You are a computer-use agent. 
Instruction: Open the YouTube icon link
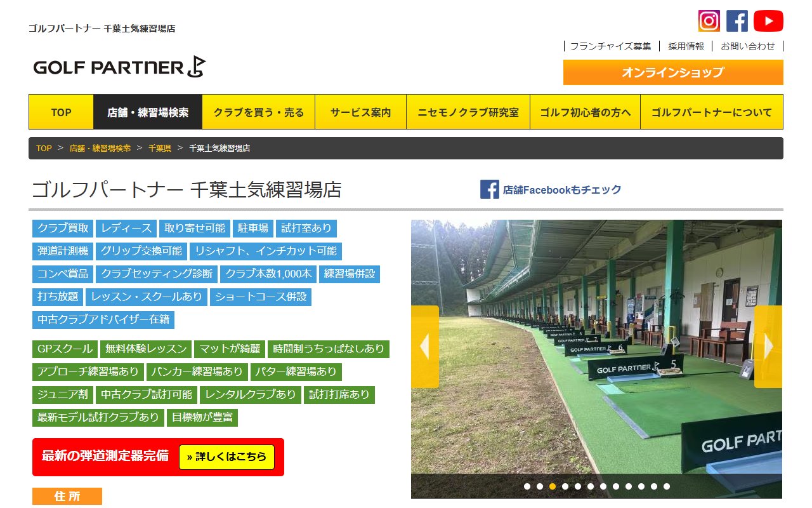click(768, 21)
